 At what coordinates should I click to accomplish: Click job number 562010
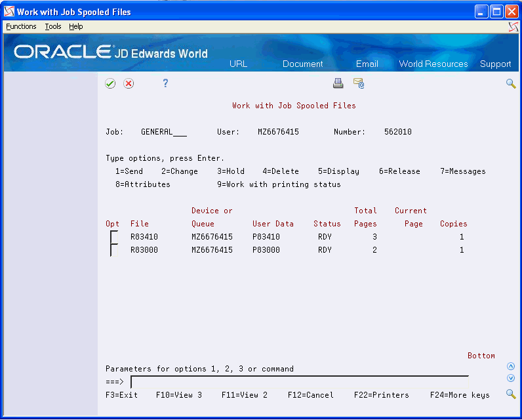click(x=398, y=132)
